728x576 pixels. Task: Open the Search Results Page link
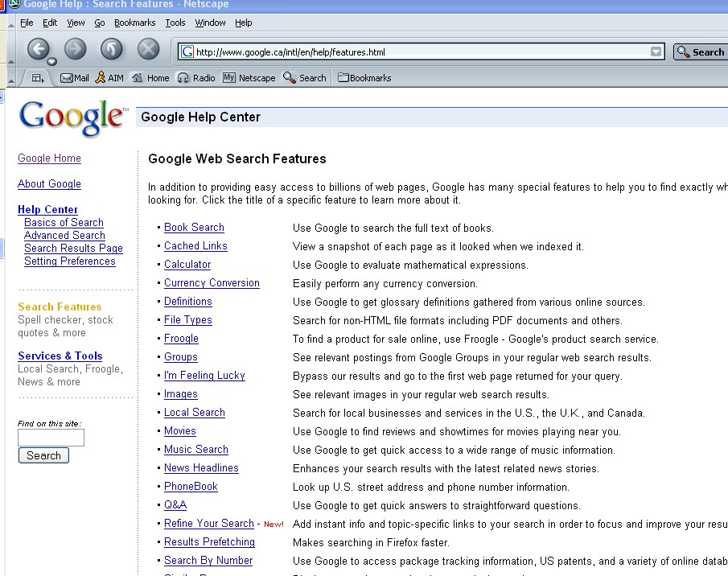click(73, 249)
